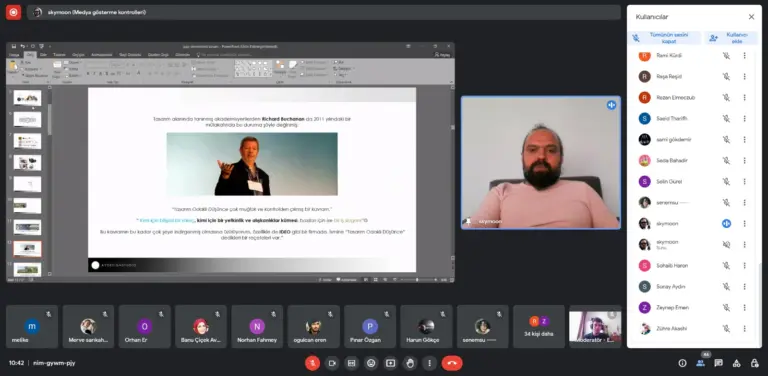Screen dimensions: 768x376
Task: Open more options for Raşa Reşid
Action: (744, 76)
